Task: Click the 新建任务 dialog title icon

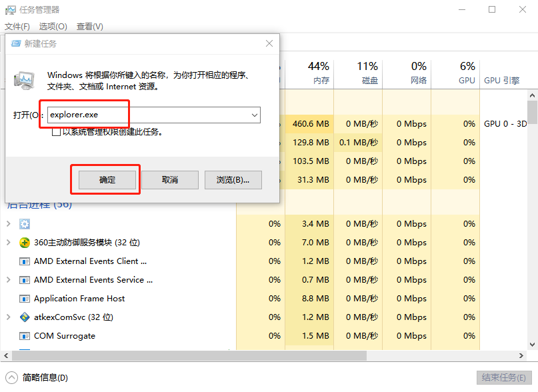Action: [16, 43]
